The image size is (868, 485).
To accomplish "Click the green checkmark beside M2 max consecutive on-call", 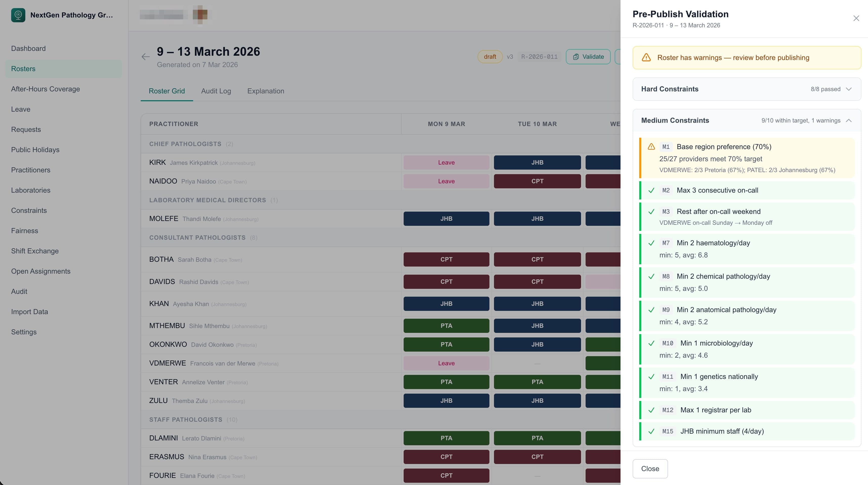I will 651,190.
